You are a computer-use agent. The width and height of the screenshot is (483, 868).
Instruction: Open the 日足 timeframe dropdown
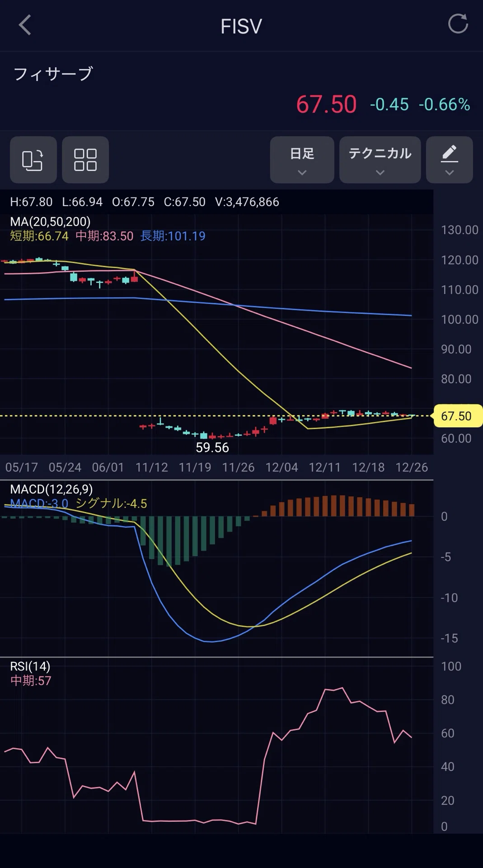[x=302, y=160]
